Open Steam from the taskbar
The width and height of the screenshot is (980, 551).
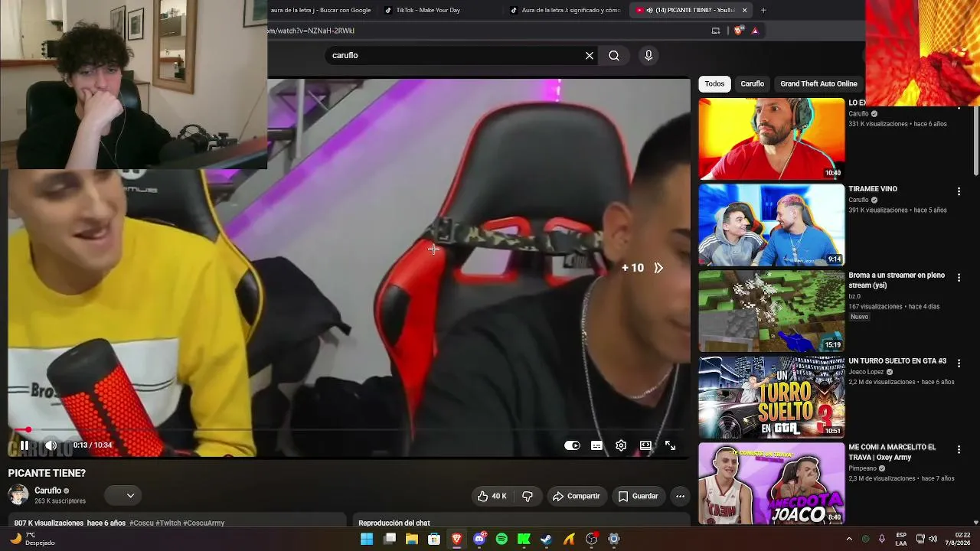point(546,539)
